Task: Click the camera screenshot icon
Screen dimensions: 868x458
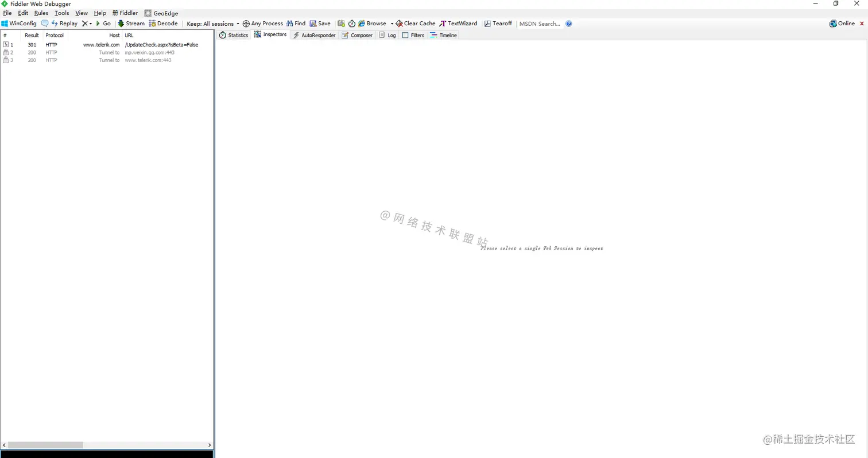Action: (x=342, y=24)
